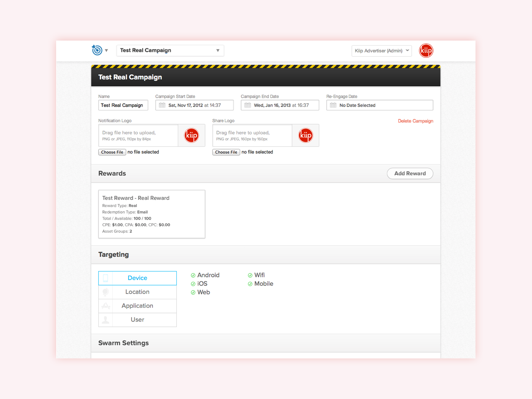
Task: Switch to the Location targeting tab
Action: tap(137, 292)
